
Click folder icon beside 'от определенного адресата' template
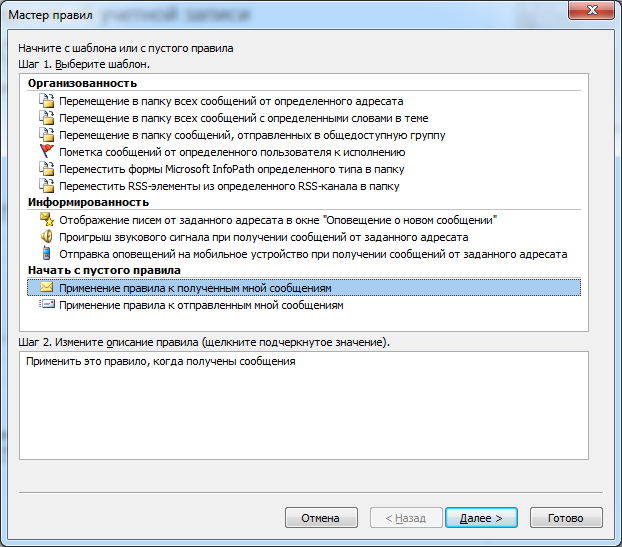coord(46,101)
